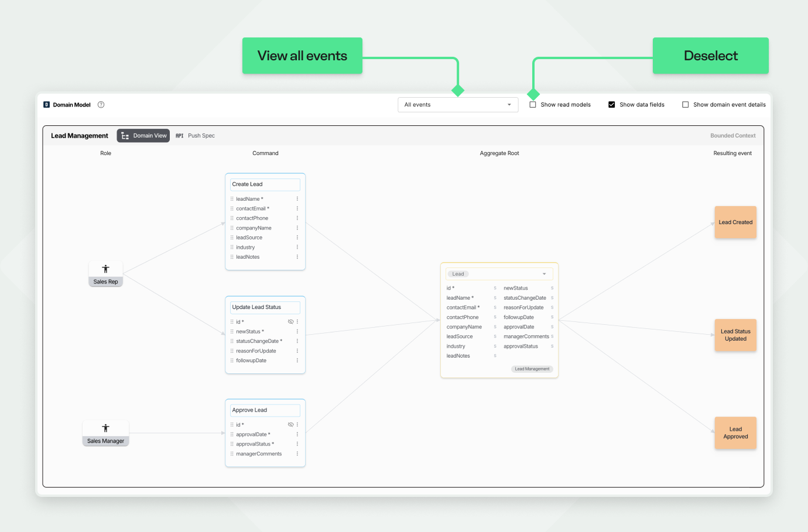
Task: Open options menu for companyName in Create Lead
Action: (x=297, y=228)
